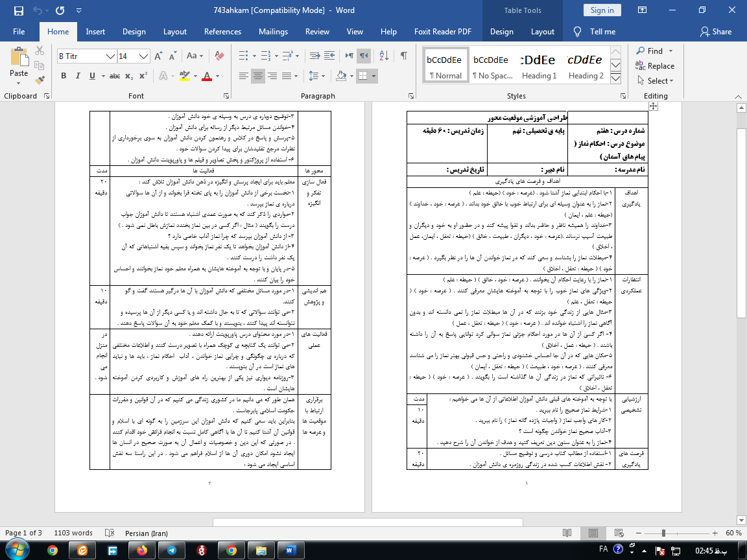Apply Strikethrough formatting icon
747x560 pixels.
pyautogui.click(x=115, y=76)
